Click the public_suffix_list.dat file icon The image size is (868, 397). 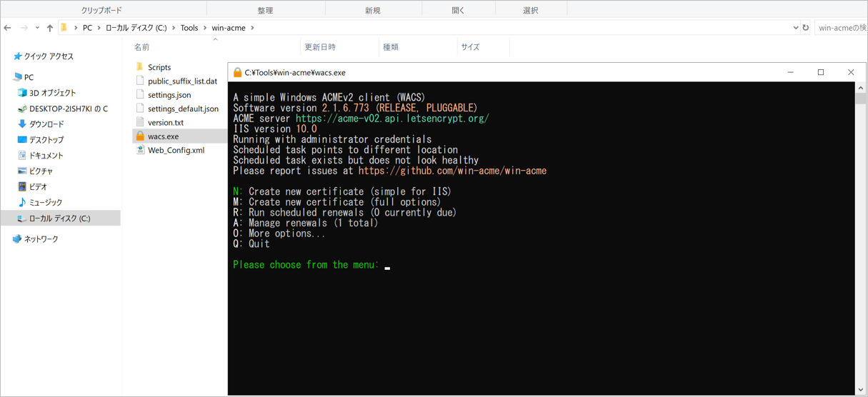coord(140,81)
